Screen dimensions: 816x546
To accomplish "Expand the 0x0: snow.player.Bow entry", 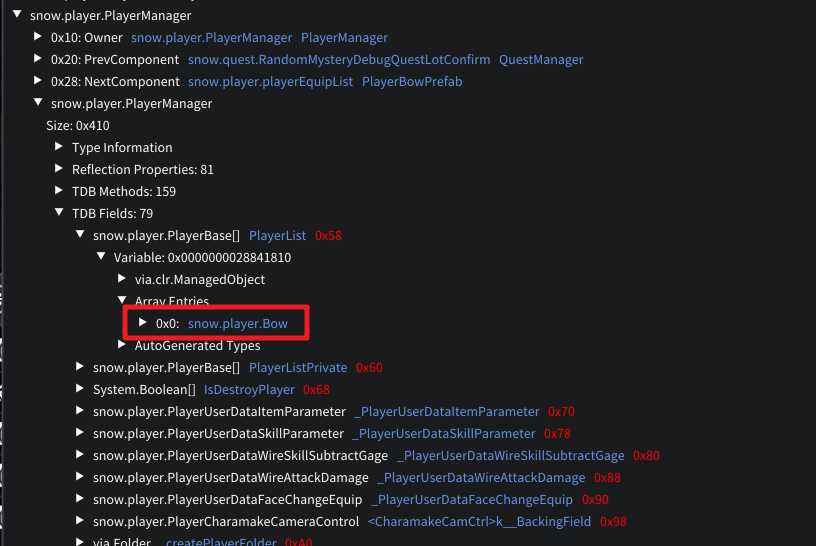I will click(144, 323).
